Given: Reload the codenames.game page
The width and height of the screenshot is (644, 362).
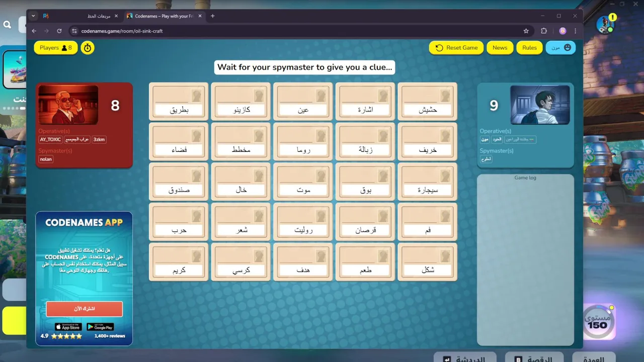Looking at the screenshot, I should [59, 31].
